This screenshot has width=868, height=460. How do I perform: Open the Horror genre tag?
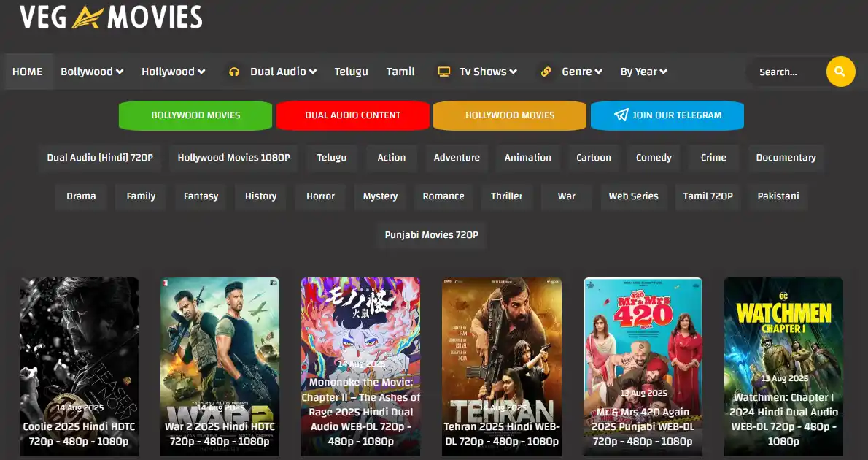coord(320,196)
